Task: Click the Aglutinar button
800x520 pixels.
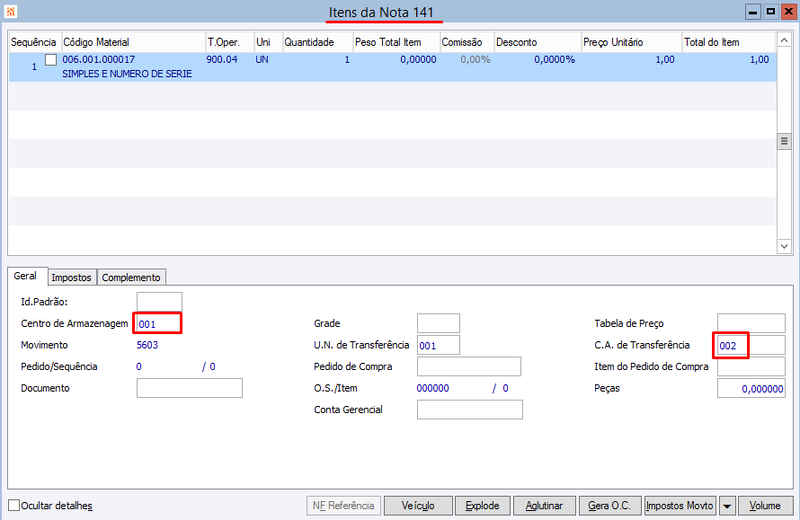Action: tap(544, 506)
